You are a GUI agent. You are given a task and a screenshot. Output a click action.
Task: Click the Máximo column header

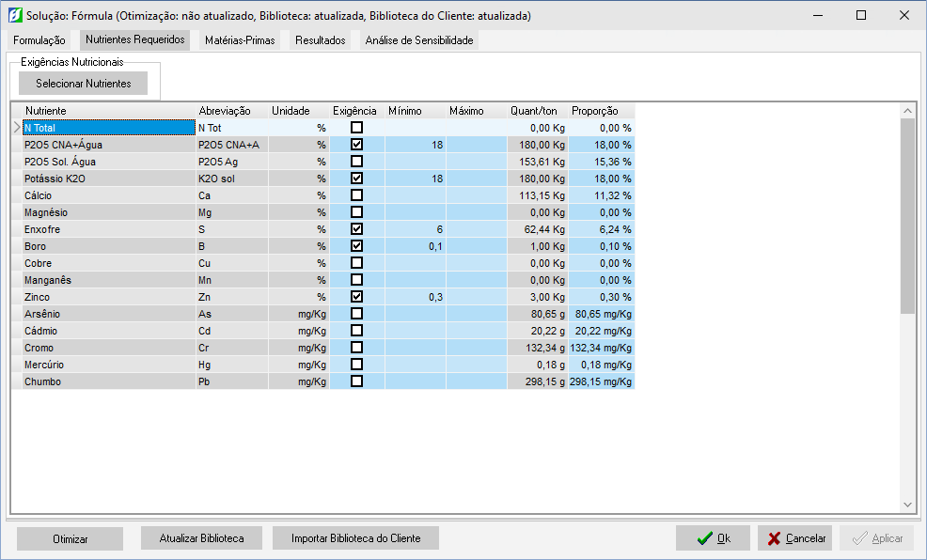tap(477, 111)
